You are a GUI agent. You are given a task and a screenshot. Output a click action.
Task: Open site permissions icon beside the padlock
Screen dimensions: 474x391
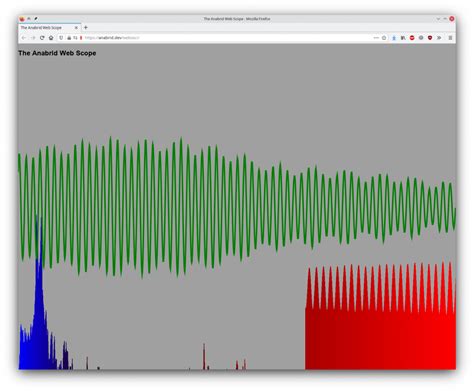tap(75, 38)
